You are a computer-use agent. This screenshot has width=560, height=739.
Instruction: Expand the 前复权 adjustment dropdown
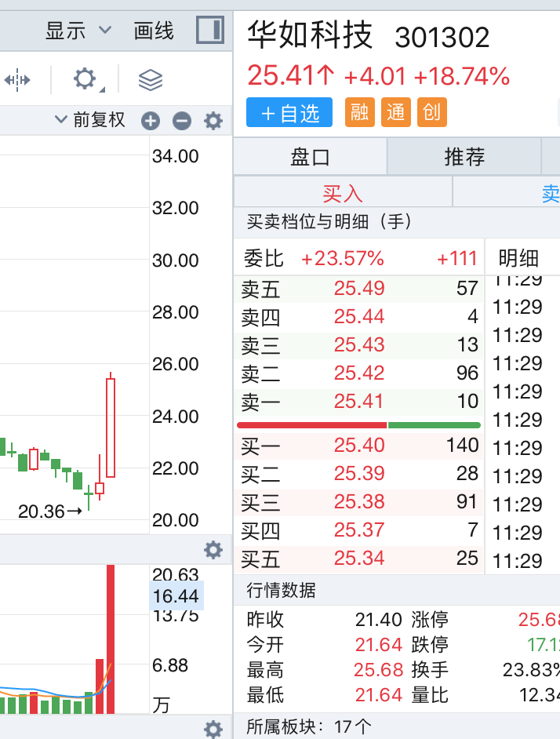90,120
